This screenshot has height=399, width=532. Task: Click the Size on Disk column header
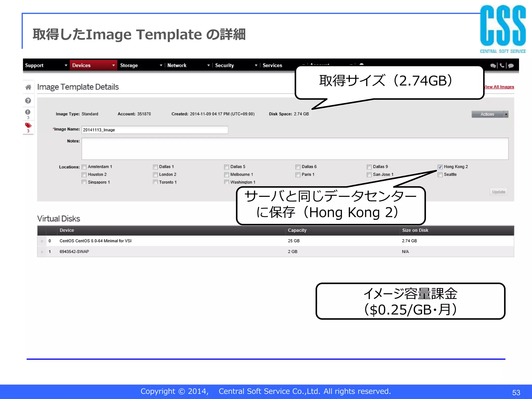point(415,230)
